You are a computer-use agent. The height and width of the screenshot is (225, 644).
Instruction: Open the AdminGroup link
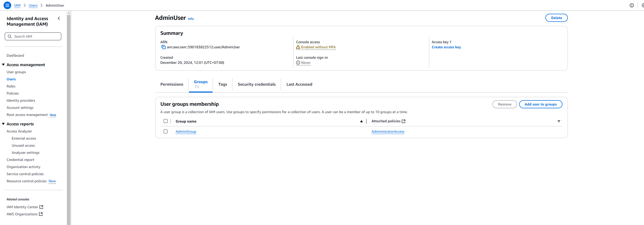(x=186, y=131)
